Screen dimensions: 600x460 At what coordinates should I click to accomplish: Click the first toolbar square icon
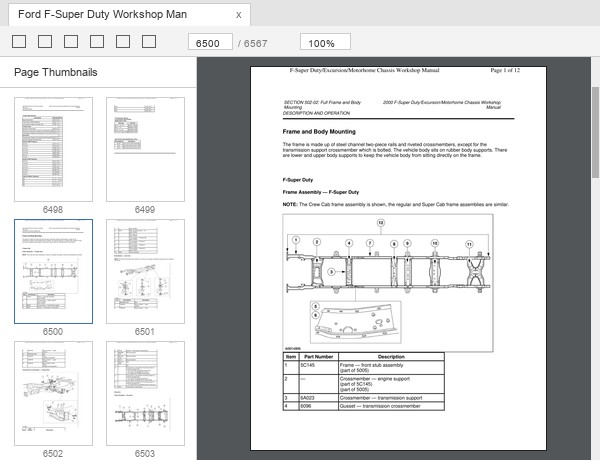[19, 41]
